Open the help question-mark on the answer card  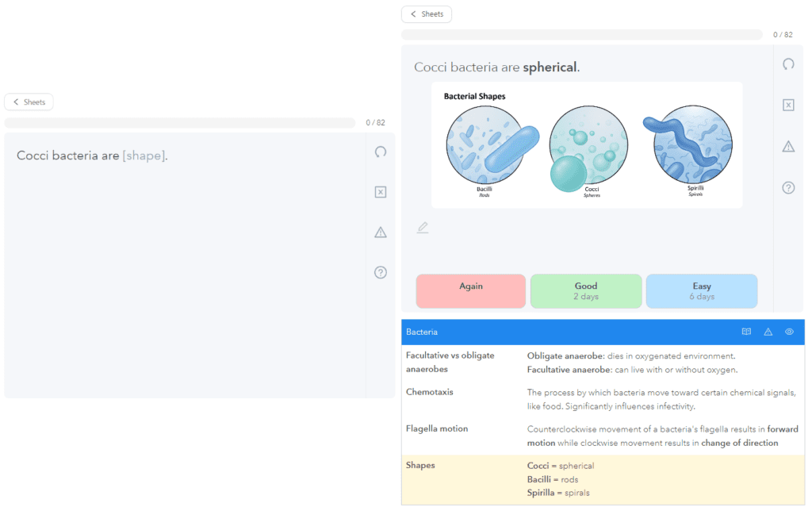[788, 188]
